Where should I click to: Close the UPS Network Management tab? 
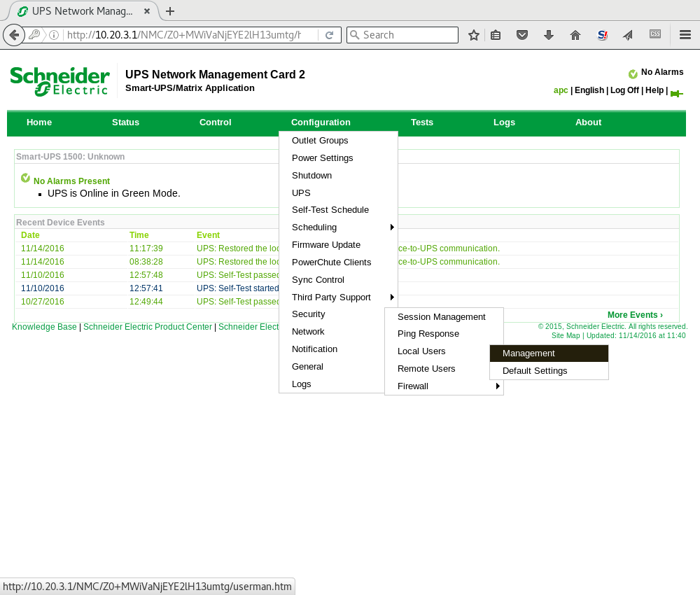point(147,11)
